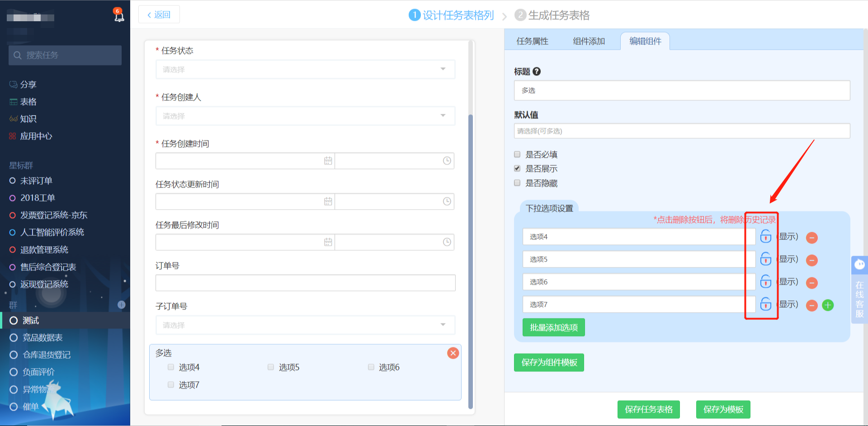This screenshot has height=426, width=868.
Task: Click the 批量添加选项 button
Action: coord(553,328)
